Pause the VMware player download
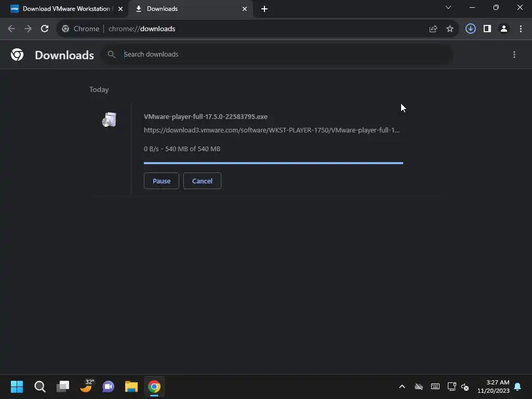The image size is (532, 399). (162, 181)
